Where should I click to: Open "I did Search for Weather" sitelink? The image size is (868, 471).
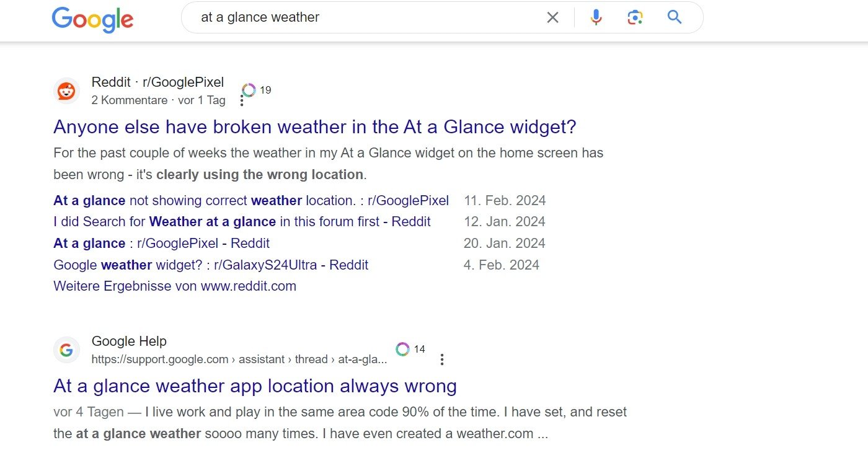[242, 222]
